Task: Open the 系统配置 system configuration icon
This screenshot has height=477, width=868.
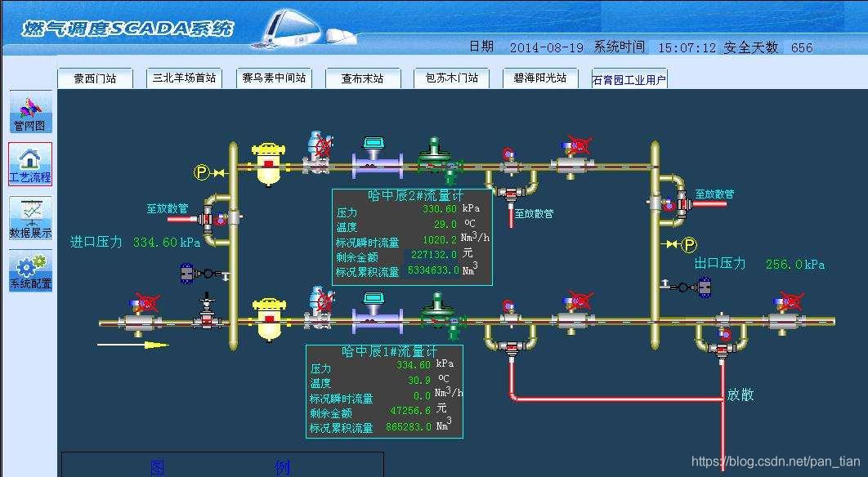Action: [x=29, y=270]
